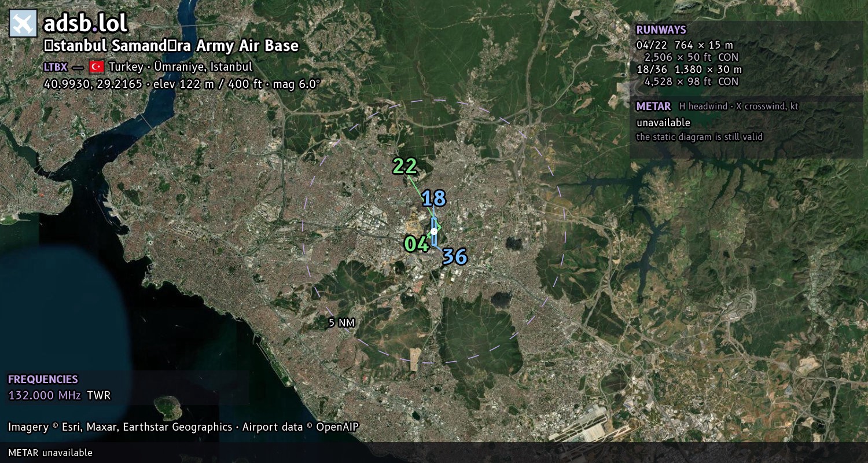The image size is (868, 463).
Task: Click the FREQUENCIES heading
Action: click(x=43, y=380)
